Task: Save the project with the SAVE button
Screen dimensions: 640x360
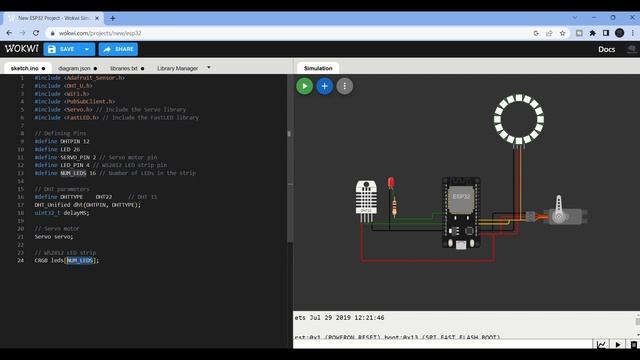Action: pyautogui.click(x=62, y=49)
